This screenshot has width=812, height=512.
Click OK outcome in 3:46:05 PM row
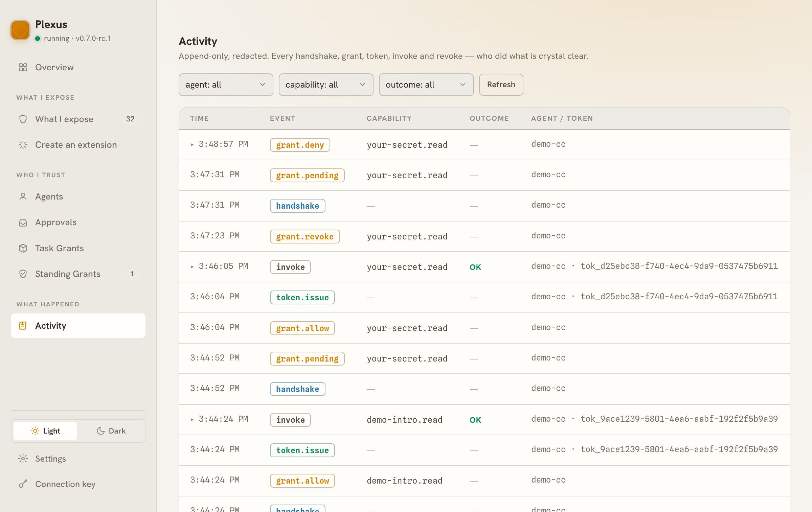(475, 267)
